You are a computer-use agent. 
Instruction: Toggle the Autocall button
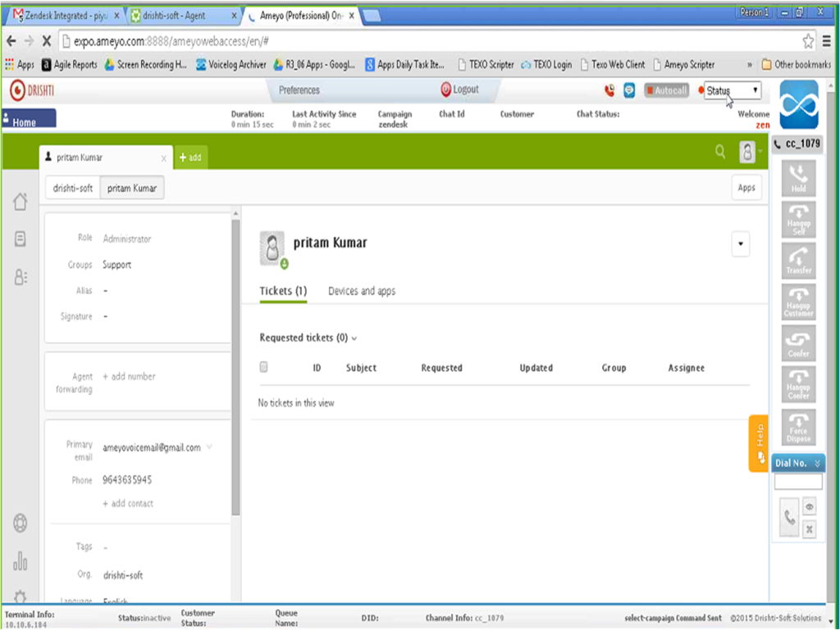tap(666, 90)
